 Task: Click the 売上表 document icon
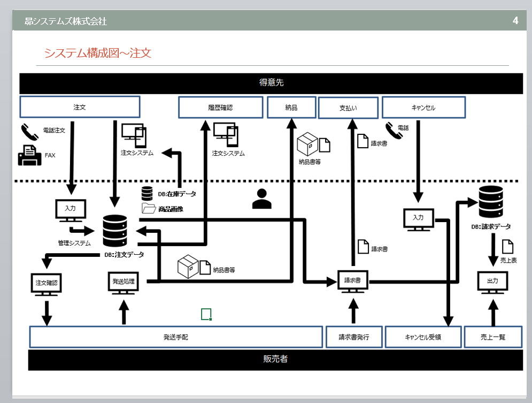click(507, 246)
